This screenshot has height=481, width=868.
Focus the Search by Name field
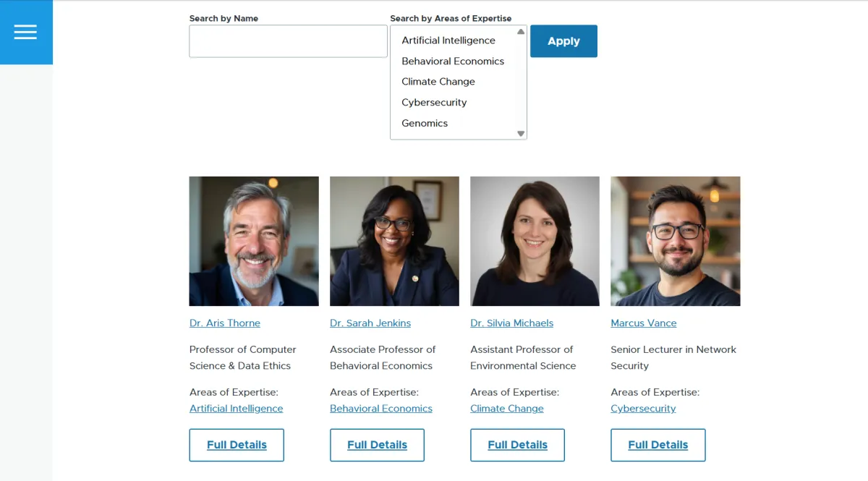click(x=288, y=41)
